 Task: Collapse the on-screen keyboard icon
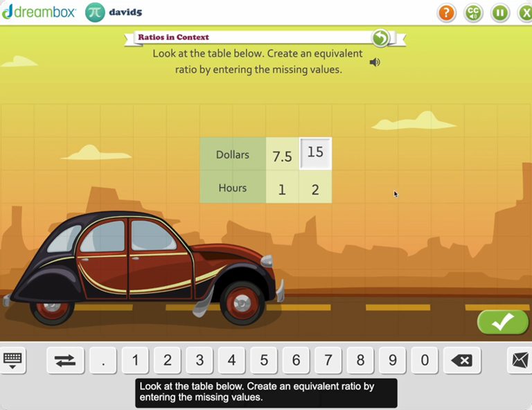click(13, 360)
